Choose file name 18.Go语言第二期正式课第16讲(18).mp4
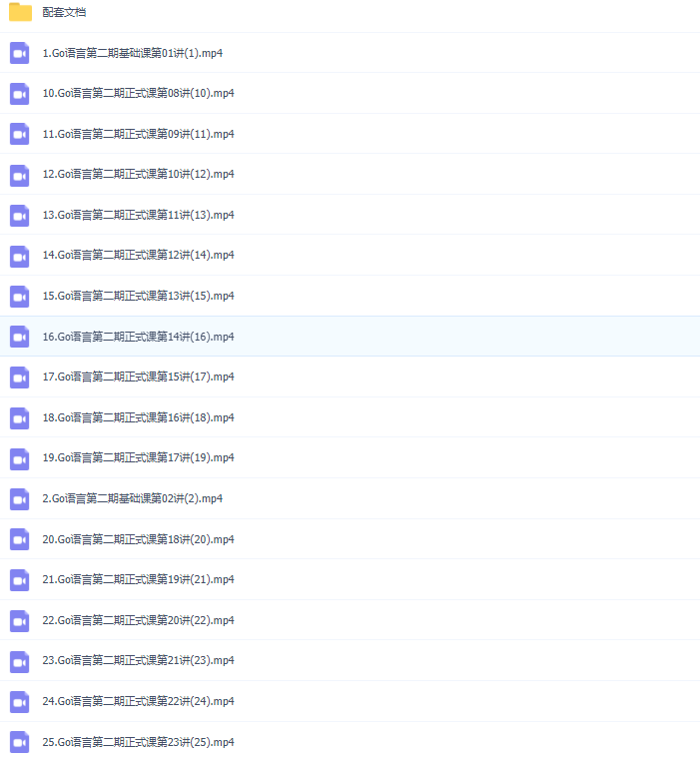This screenshot has height=761, width=700. click(139, 417)
